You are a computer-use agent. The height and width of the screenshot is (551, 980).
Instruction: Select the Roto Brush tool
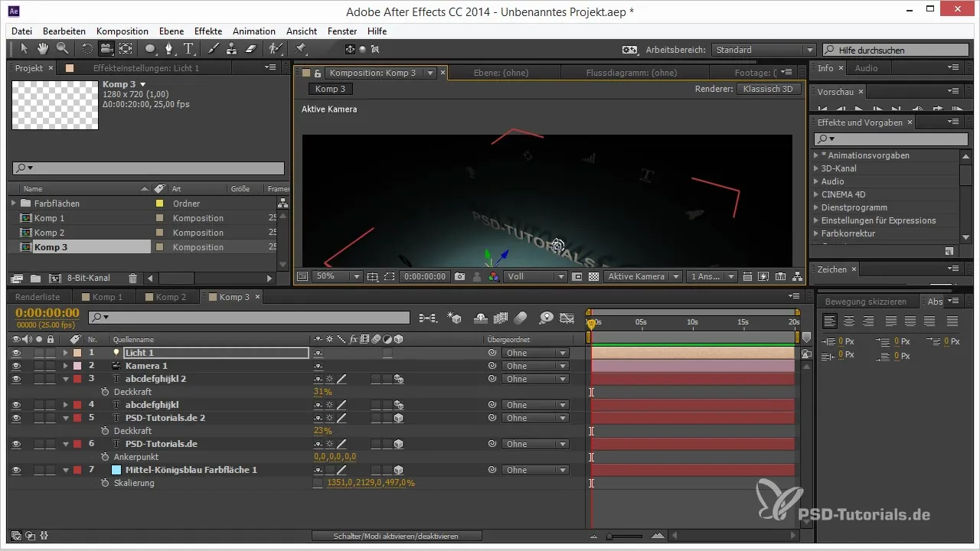point(275,48)
